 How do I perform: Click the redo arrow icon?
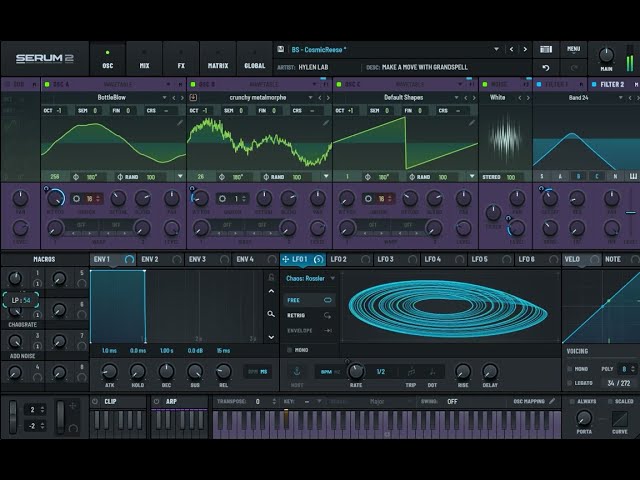tap(573, 67)
